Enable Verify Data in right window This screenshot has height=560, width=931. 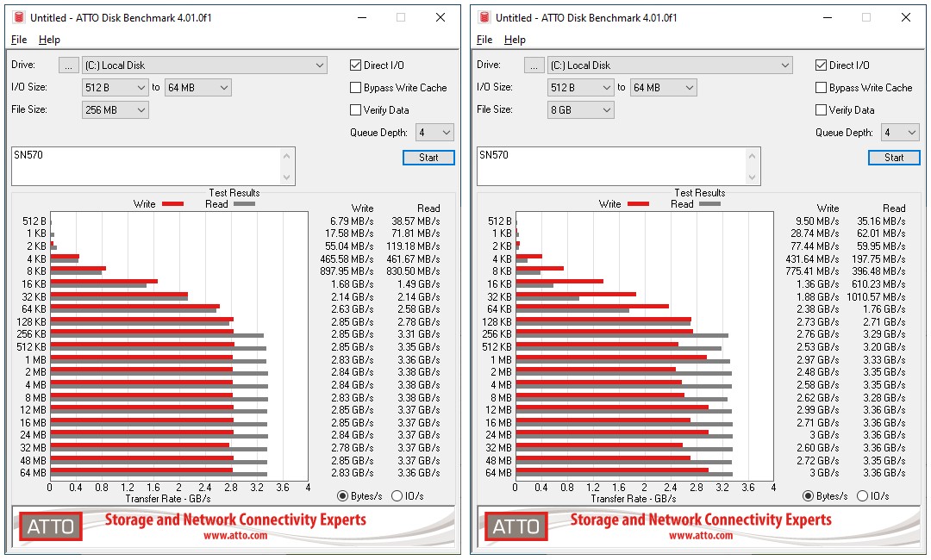point(822,109)
